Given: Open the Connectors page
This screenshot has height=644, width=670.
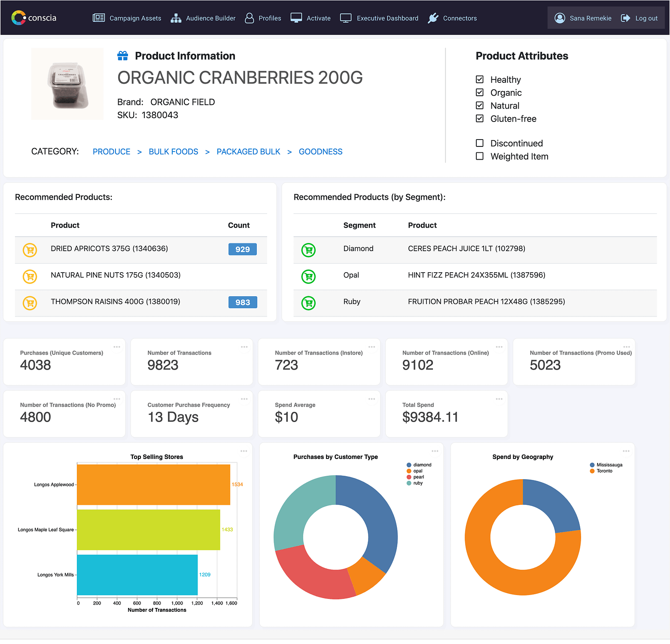Looking at the screenshot, I should tap(460, 18).
